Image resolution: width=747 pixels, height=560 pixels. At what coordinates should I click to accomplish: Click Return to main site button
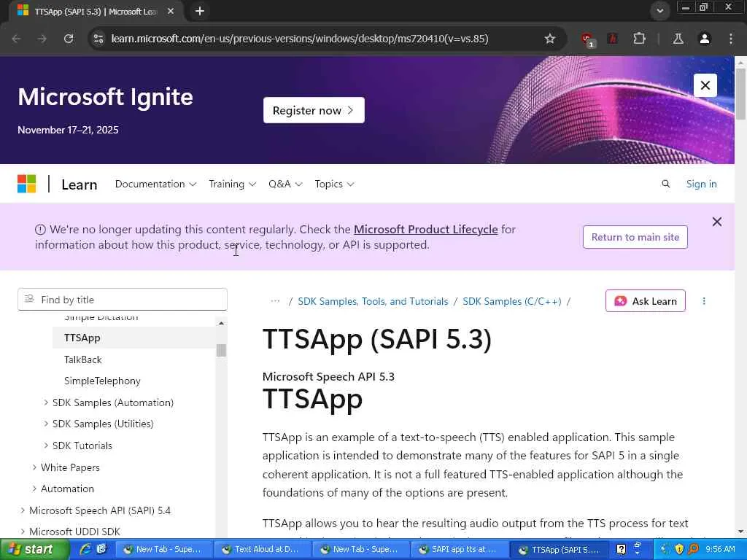[635, 237]
